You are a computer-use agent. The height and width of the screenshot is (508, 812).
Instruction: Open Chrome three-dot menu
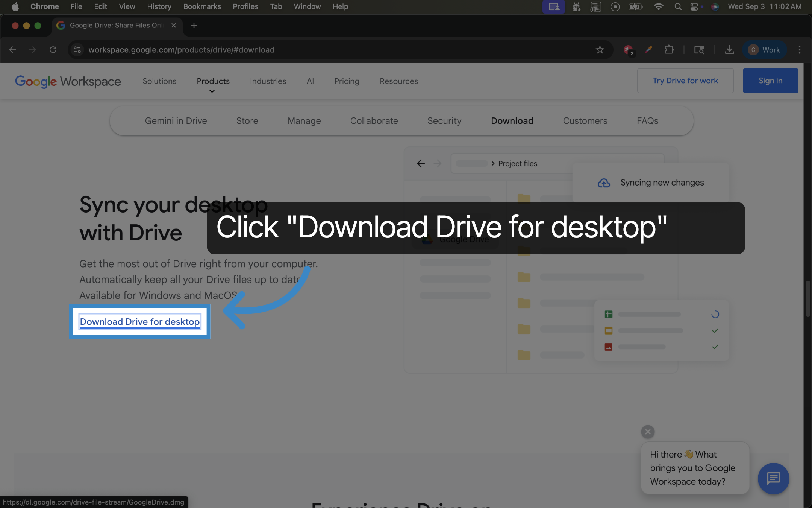[x=800, y=50]
